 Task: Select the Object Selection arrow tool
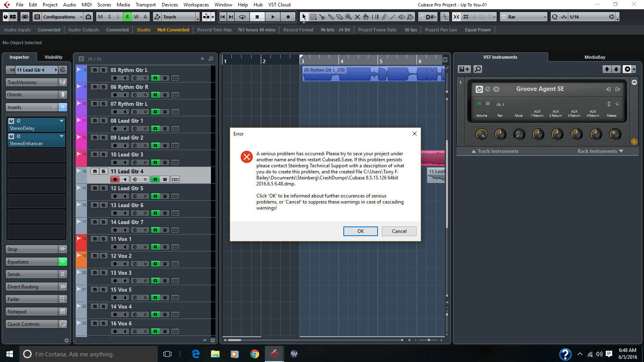point(304,17)
